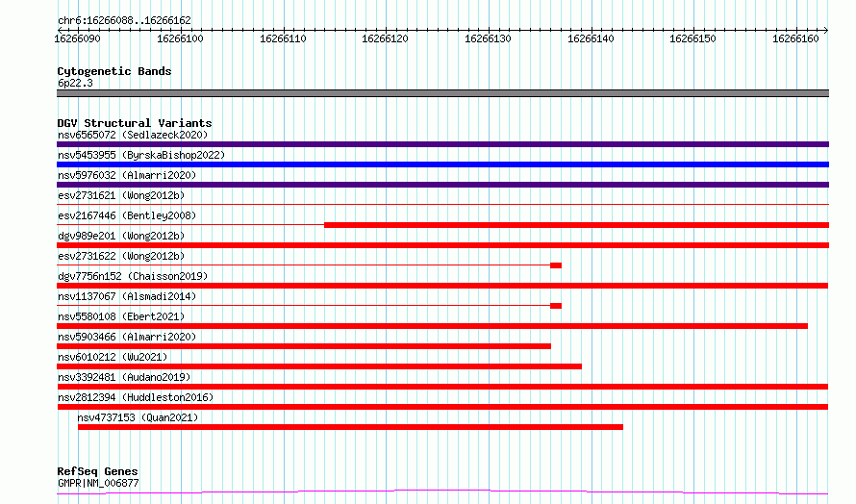The image size is (856, 504).
Task: Open the RefSeq Genes track heading
Action: click(x=97, y=471)
